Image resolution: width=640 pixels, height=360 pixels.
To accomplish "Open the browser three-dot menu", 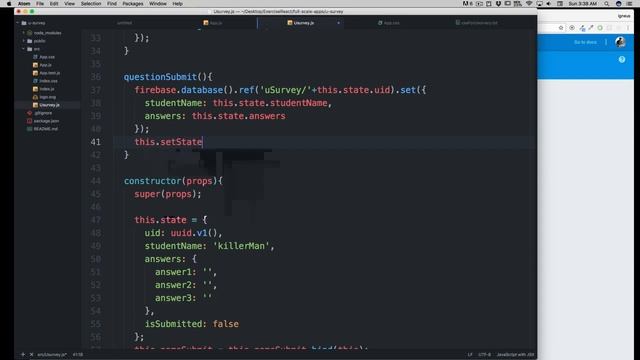I will [x=628, y=28].
